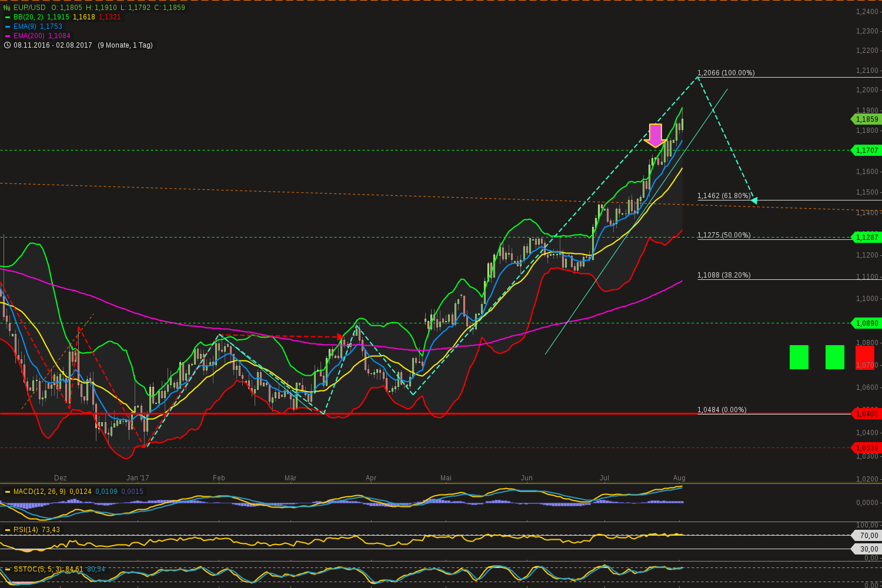Click the 0,0000 MACD axis label
This screenshot has width=882, height=588.
(868, 503)
